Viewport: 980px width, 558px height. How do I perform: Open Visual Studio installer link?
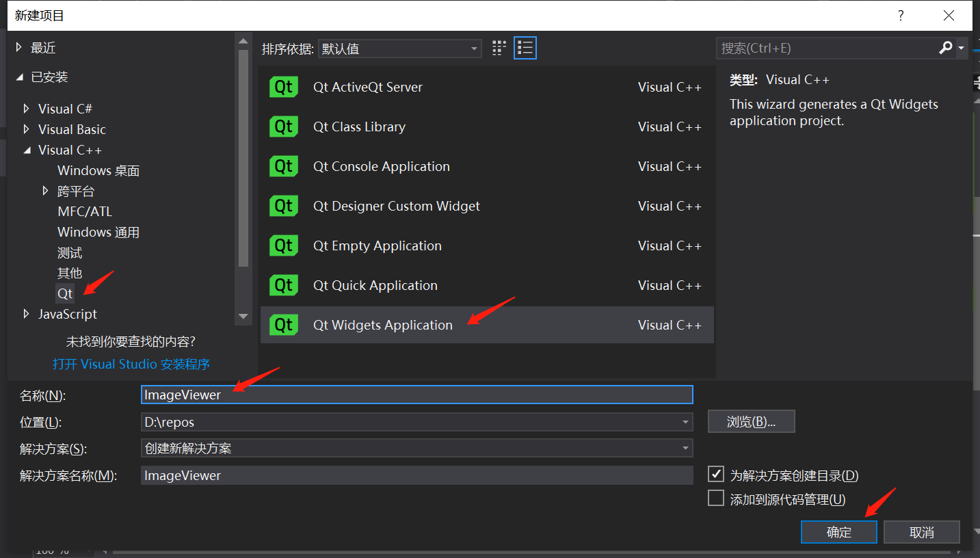(131, 364)
